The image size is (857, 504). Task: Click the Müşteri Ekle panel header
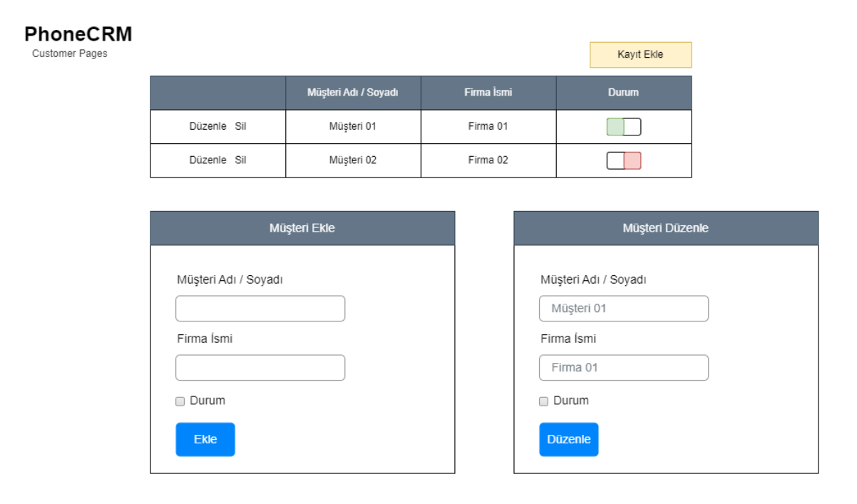pos(302,228)
